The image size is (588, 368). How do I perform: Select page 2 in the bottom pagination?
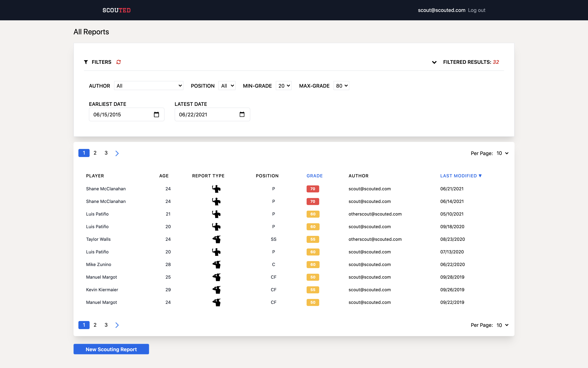pos(95,325)
